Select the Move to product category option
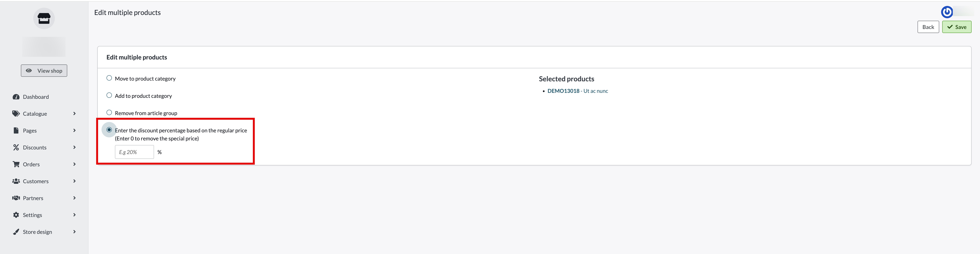The image size is (980, 254). pos(109,78)
